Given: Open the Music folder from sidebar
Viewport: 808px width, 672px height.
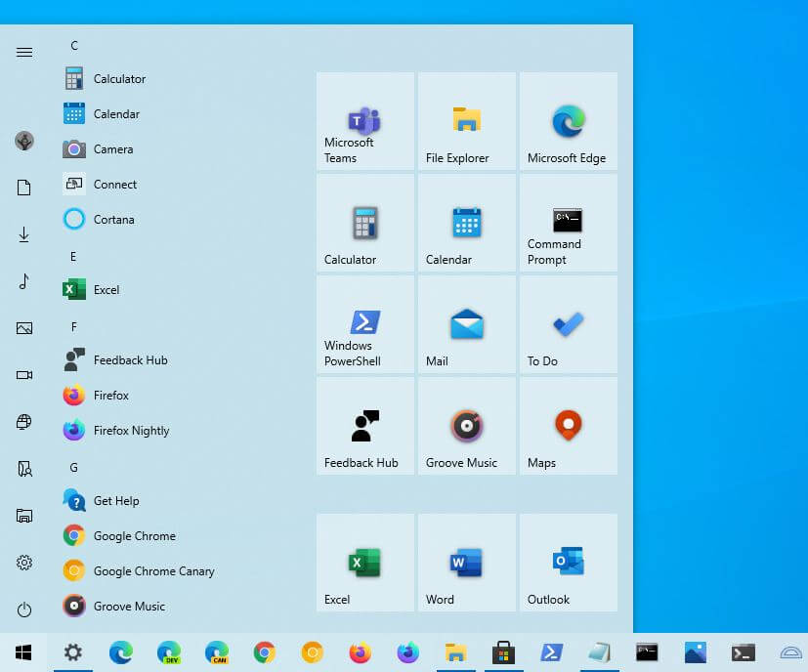Looking at the screenshot, I should coord(24,281).
